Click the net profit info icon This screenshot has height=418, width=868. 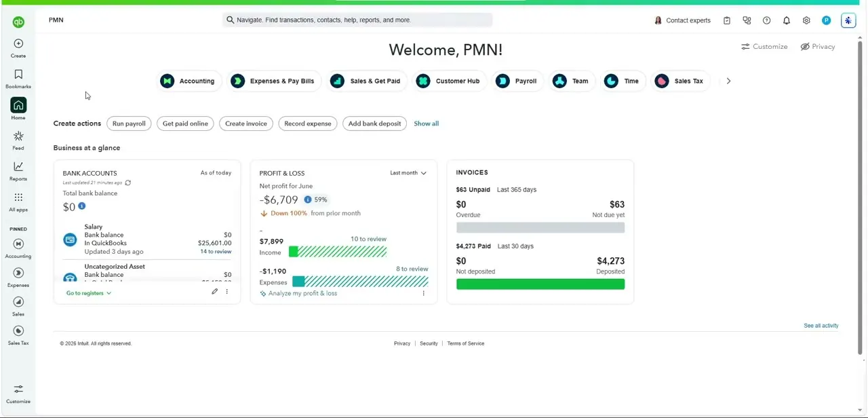point(308,199)
